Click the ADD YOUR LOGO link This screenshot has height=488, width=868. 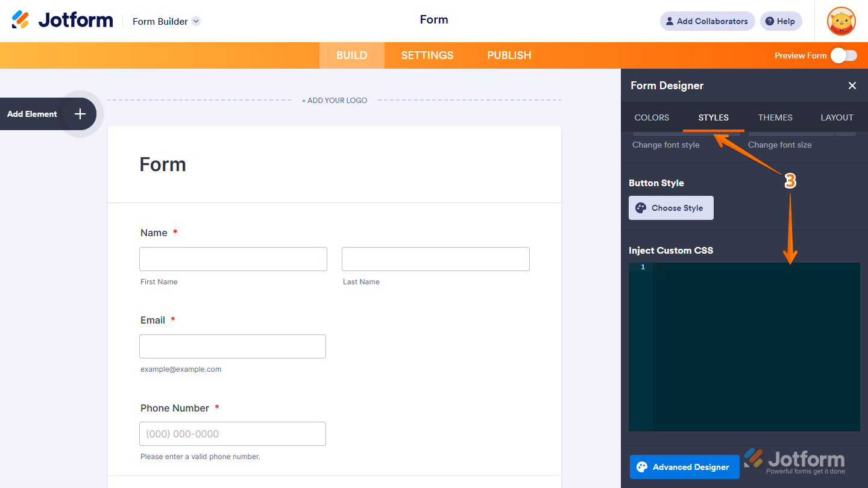pos(335,100)
